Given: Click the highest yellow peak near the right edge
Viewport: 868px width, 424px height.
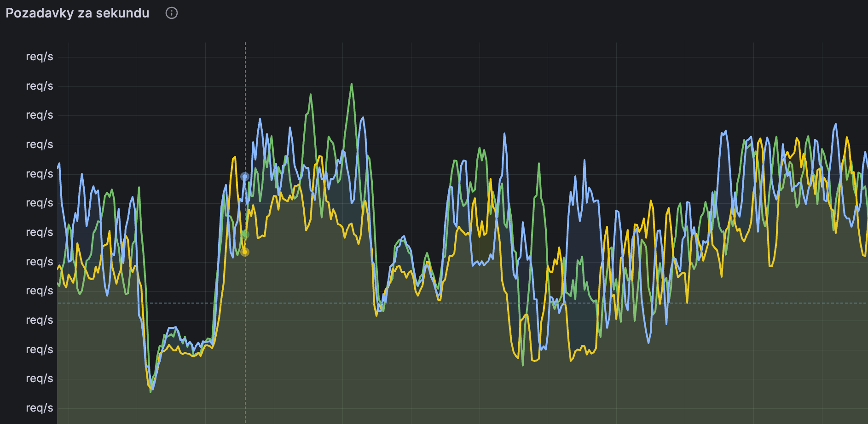Looking at the screenshot, I should [847, 138].
